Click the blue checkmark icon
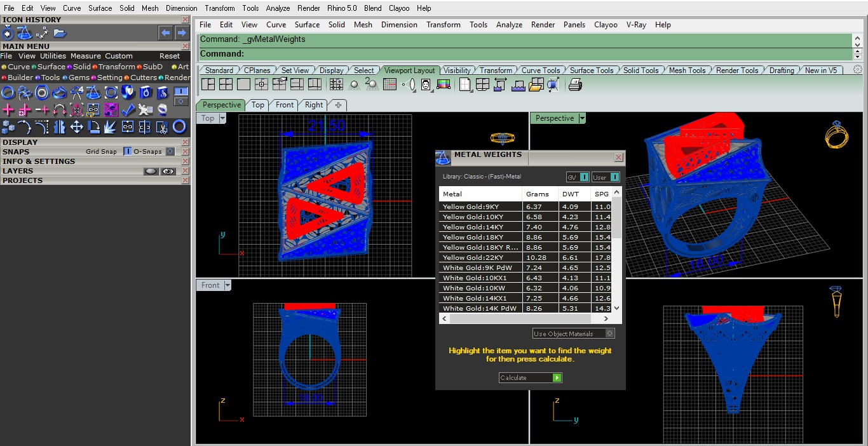This screenshot has height=446, width=868. tap(128, 109)
